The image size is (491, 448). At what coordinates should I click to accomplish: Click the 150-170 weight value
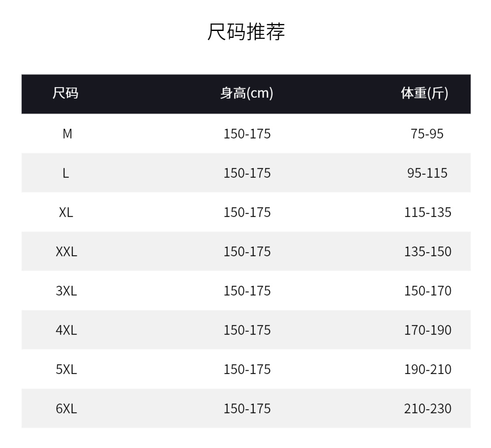[x=428, y=291]
